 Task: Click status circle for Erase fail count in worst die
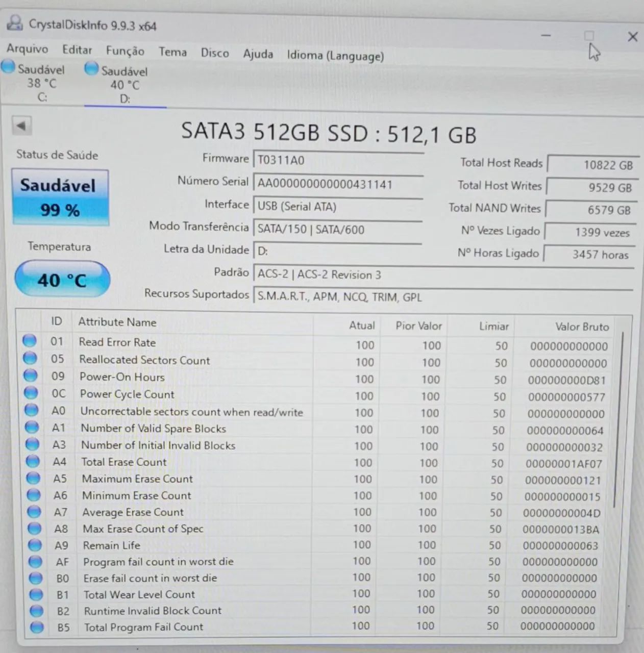click(x=36, y=578)
